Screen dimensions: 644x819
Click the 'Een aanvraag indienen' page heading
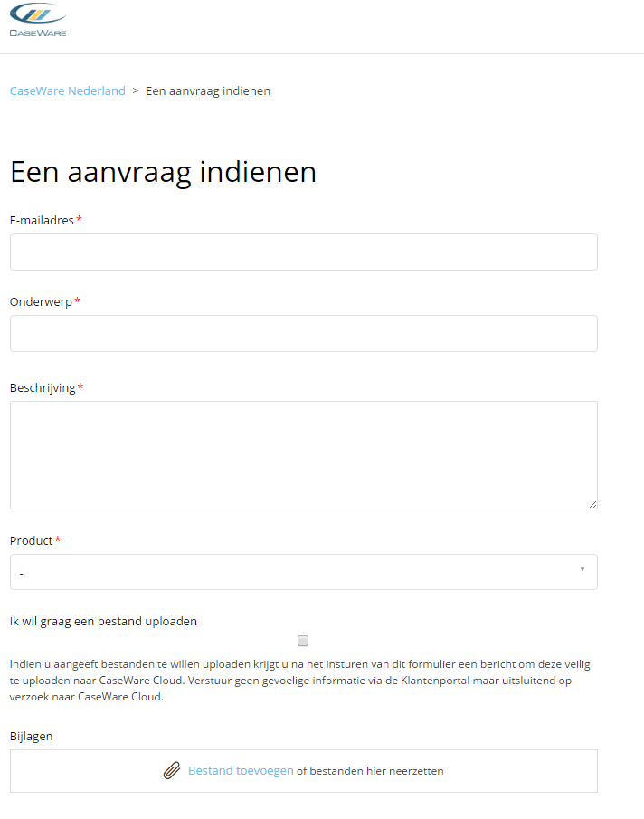coord(164,172)
